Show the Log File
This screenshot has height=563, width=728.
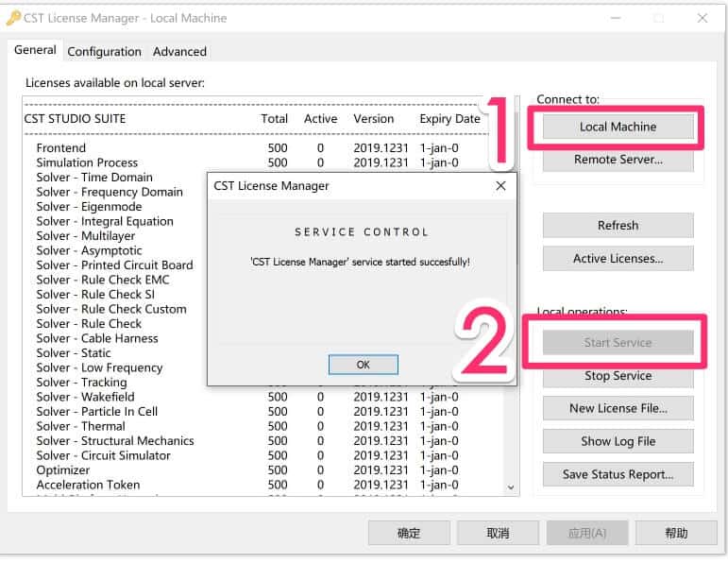pos(618,441)
